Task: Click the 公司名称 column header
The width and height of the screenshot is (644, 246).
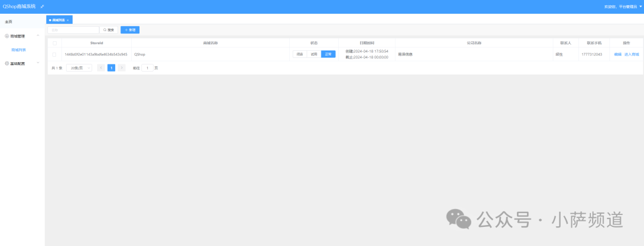Action: pyautogui.click(x=474, y=43)
